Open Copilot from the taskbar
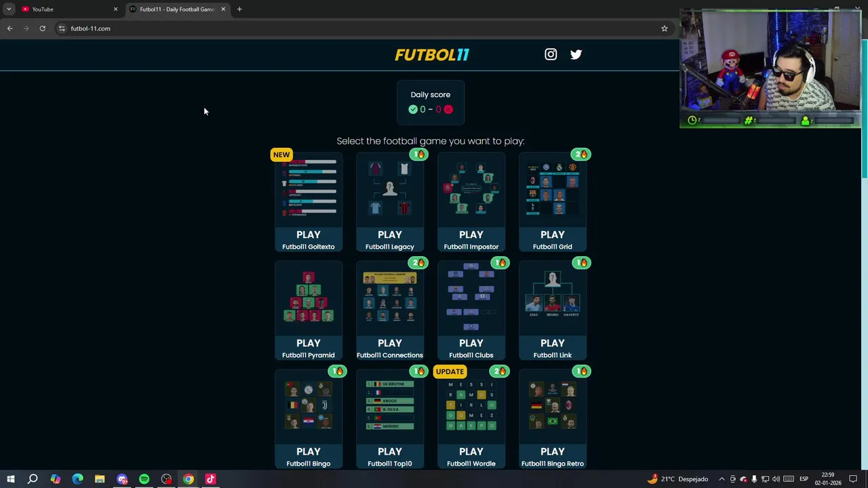 click(x=55, y=479)
